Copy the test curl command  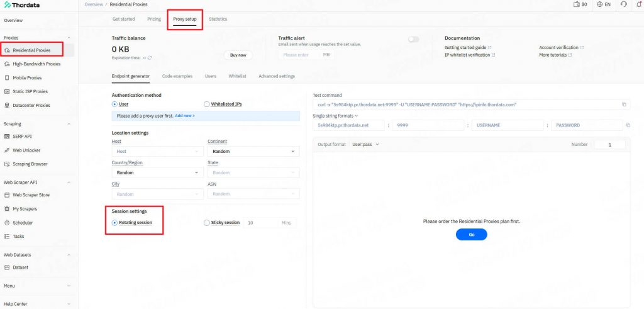624,104
